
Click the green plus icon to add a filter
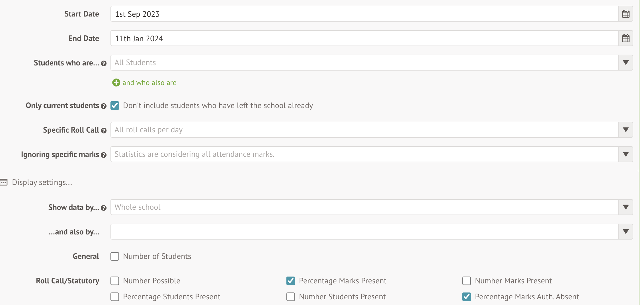pos(116,83)
